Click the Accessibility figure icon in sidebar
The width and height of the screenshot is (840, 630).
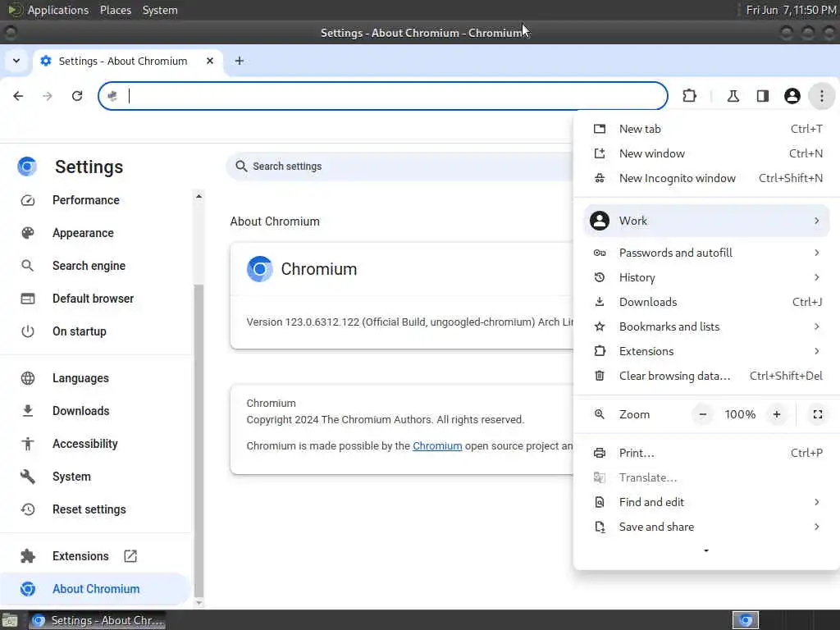[x=28, y=444]
